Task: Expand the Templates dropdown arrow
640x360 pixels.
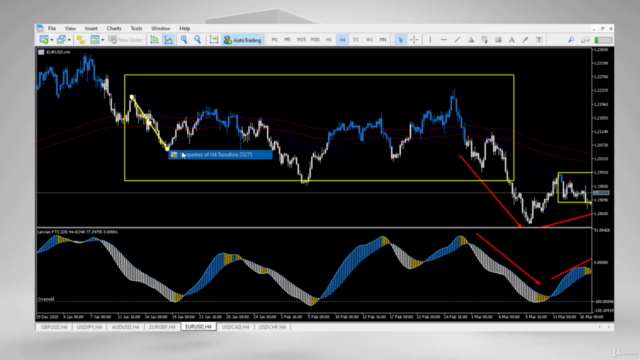Action: click(x=102, y=40)
